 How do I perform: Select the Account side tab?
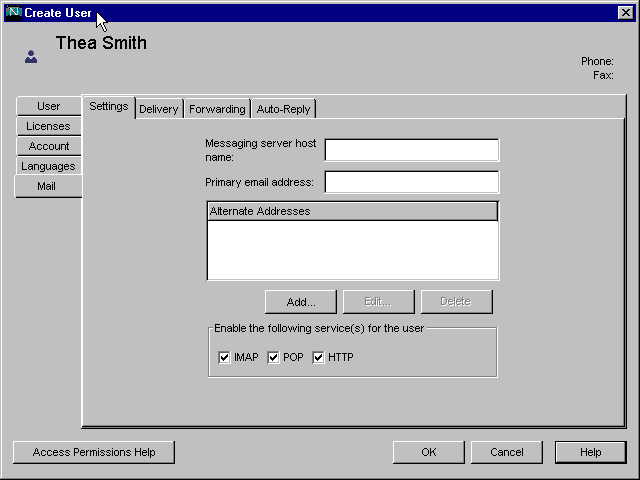49,146
